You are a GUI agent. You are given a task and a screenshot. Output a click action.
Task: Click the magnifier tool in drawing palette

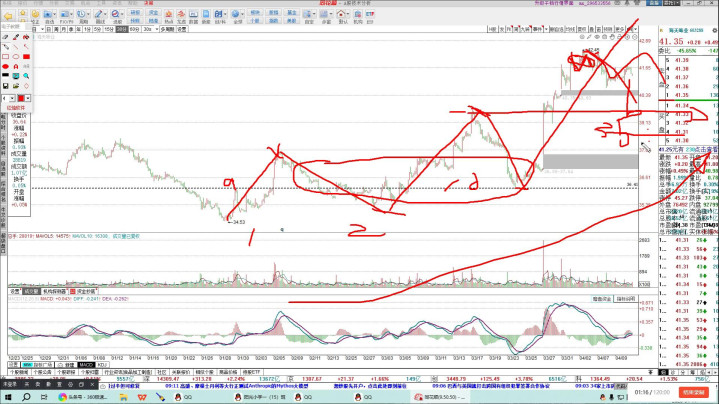coord(26,76)
